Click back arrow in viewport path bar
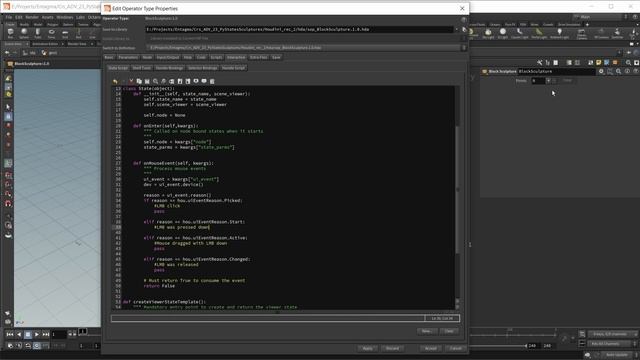This screenshot has width=640, height=360. [7, 53]
